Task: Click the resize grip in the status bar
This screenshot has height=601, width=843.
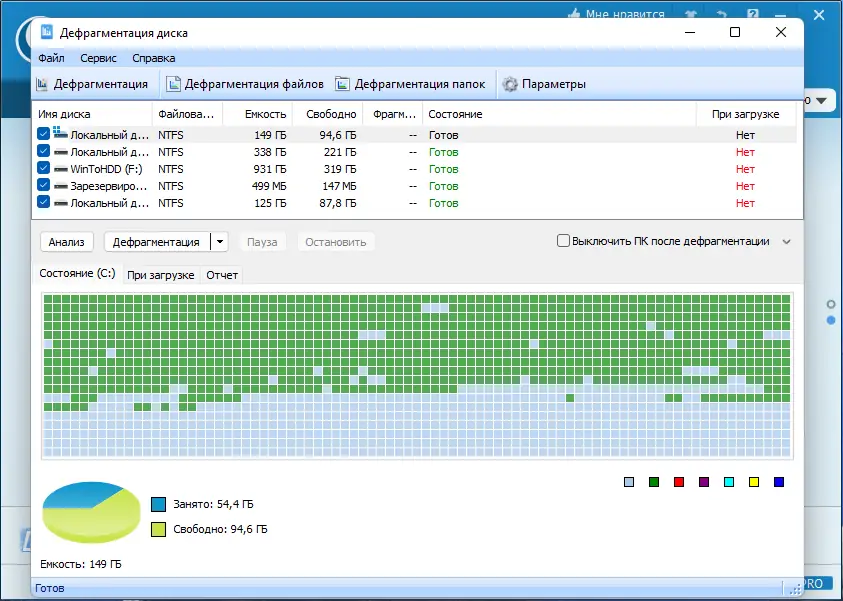Action: click(796, 589)
